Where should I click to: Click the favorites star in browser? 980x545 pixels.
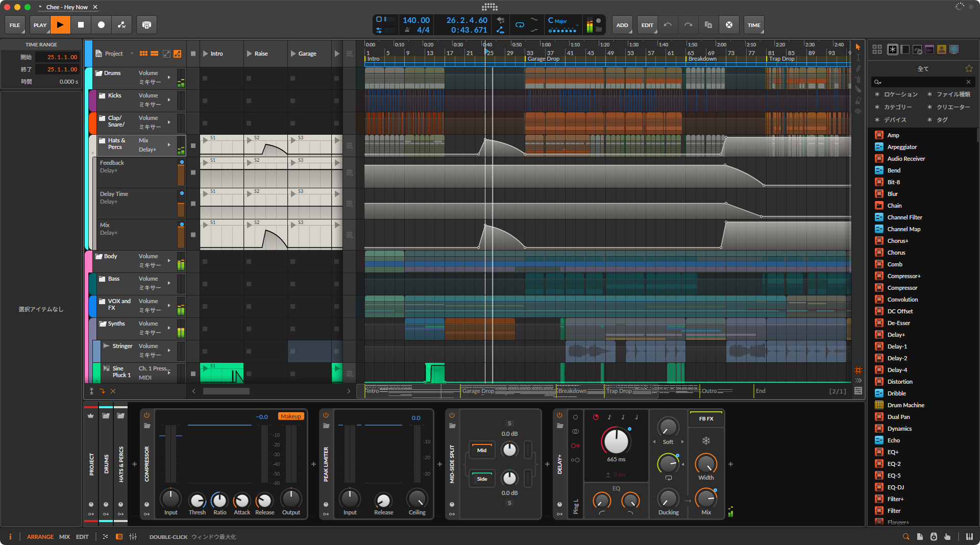[x=968, y=69]
